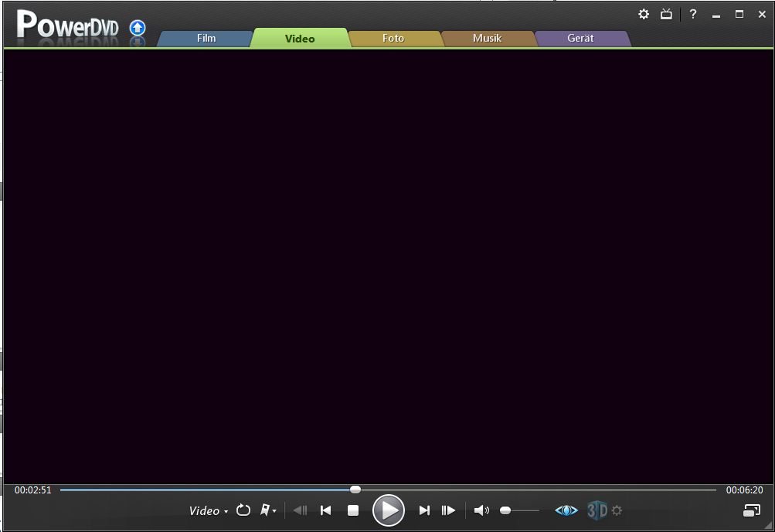Step forward one frame
This screenshot has height=532, width=775.
pyautogui.click(x=448, y=510)
